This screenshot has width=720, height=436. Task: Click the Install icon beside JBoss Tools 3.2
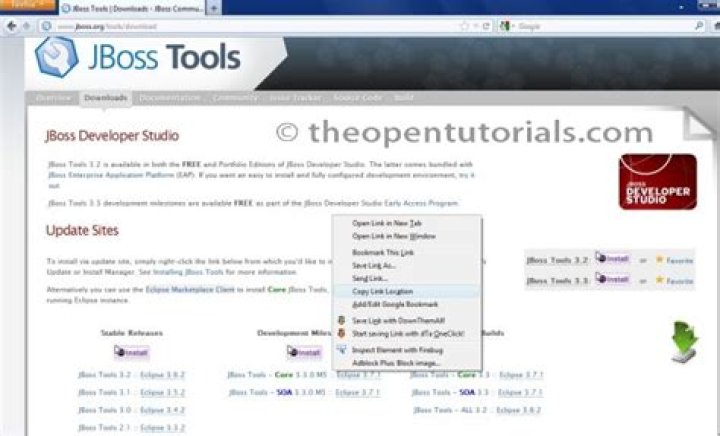[612, 258]
